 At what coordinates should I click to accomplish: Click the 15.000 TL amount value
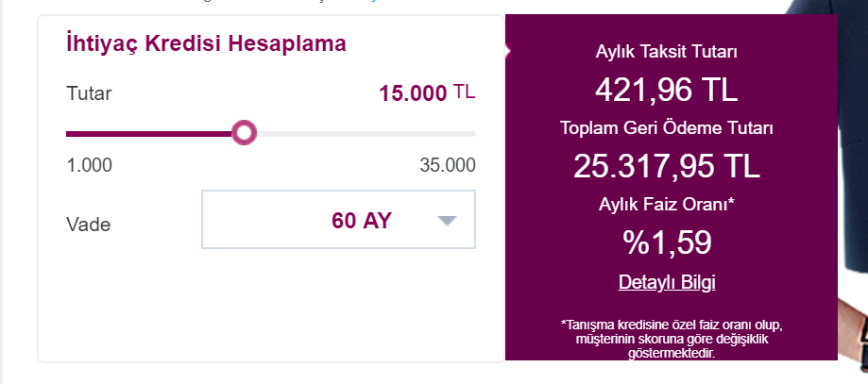pos(427,93)
